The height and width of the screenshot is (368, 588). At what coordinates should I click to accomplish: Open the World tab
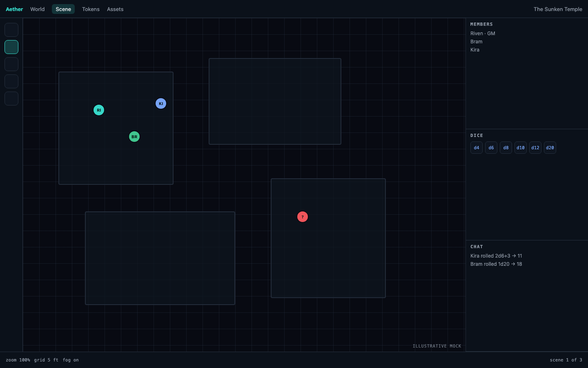pyautogui.click(x=38, y=9)
